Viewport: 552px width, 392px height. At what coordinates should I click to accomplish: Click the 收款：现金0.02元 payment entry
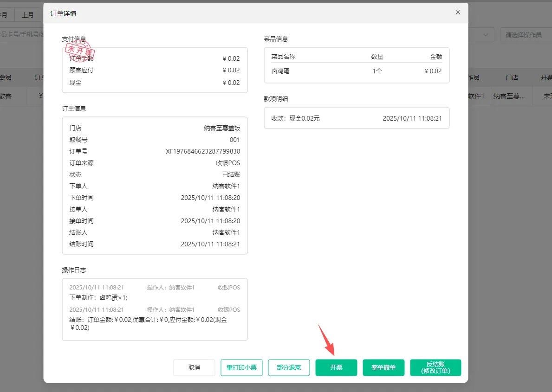click(295, 118)
